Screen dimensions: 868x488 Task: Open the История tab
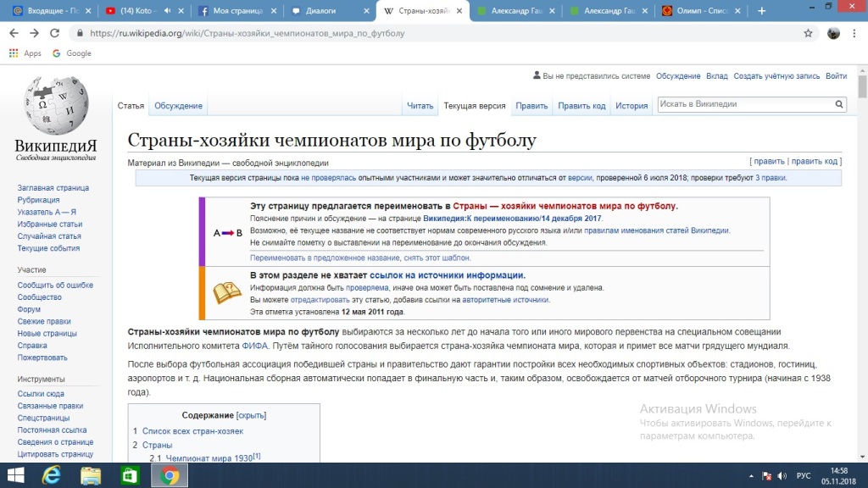(632, 106)
